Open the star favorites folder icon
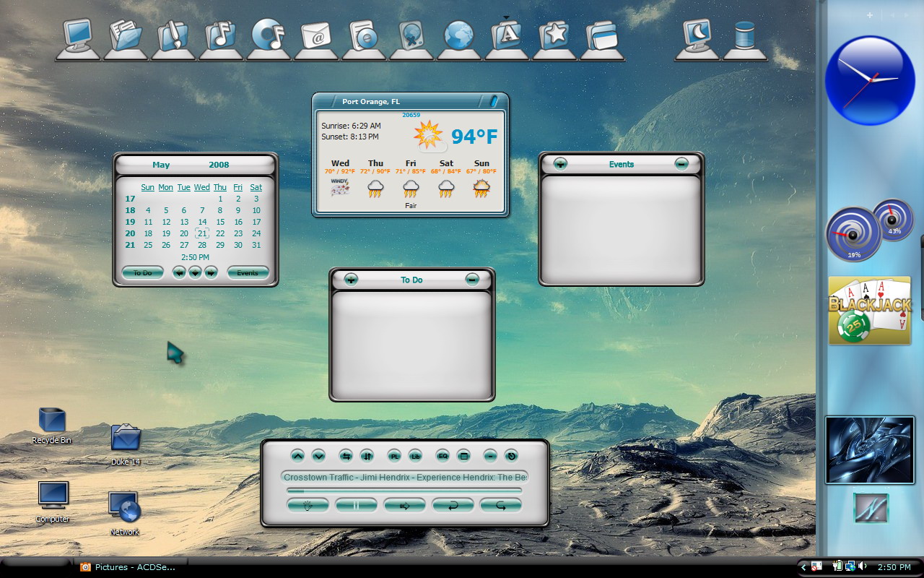924x578 pixels. pos(554,35)
